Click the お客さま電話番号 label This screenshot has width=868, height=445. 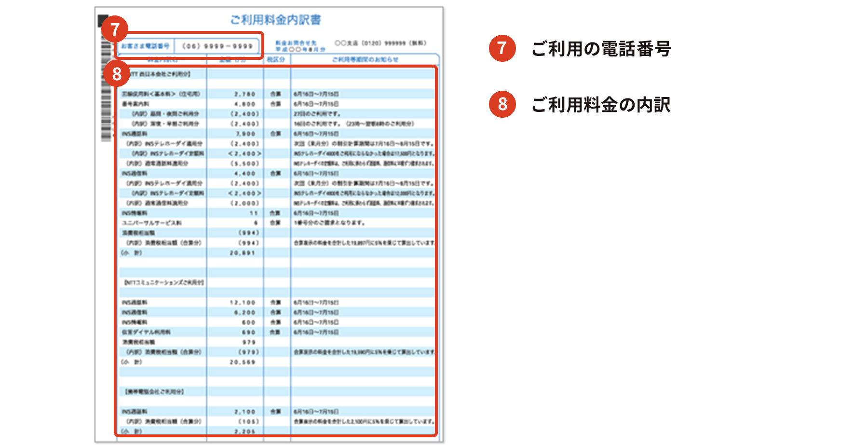tap(145, 46)
